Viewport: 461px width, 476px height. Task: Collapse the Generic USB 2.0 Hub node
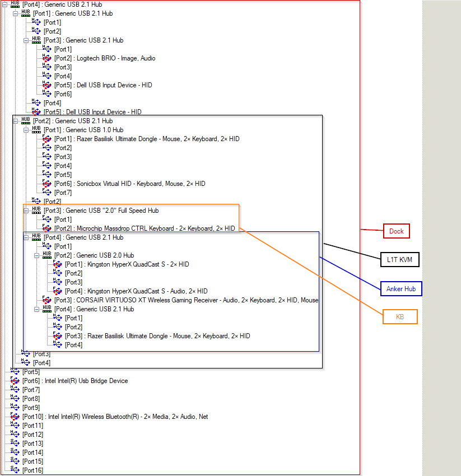coord(36,255)
